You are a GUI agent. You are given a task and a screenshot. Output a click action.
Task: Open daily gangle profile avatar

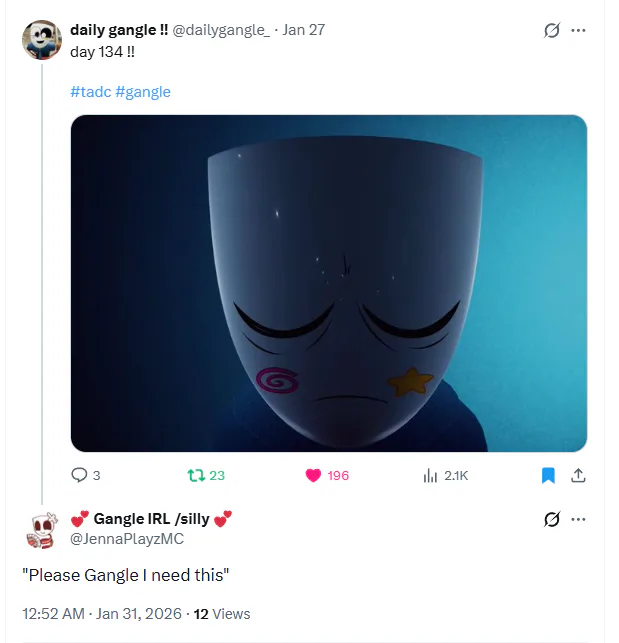click(42, 39)
